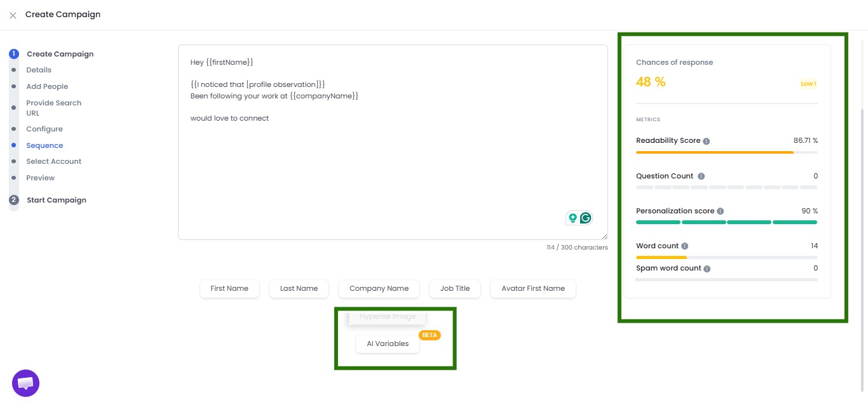Click step 2 circle for Start Campaign

click(14, 200)
